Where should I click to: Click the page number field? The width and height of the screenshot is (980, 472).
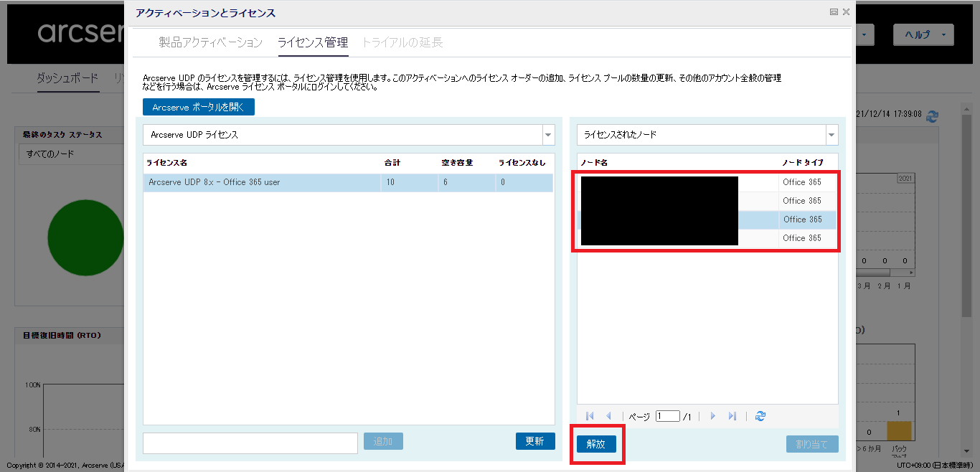click(667, 416)
